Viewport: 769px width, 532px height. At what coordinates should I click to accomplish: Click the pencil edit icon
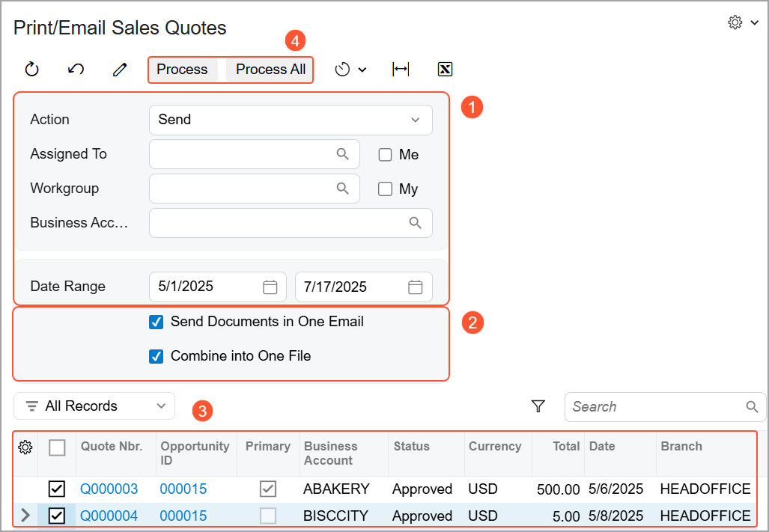[x=120, y=70]
